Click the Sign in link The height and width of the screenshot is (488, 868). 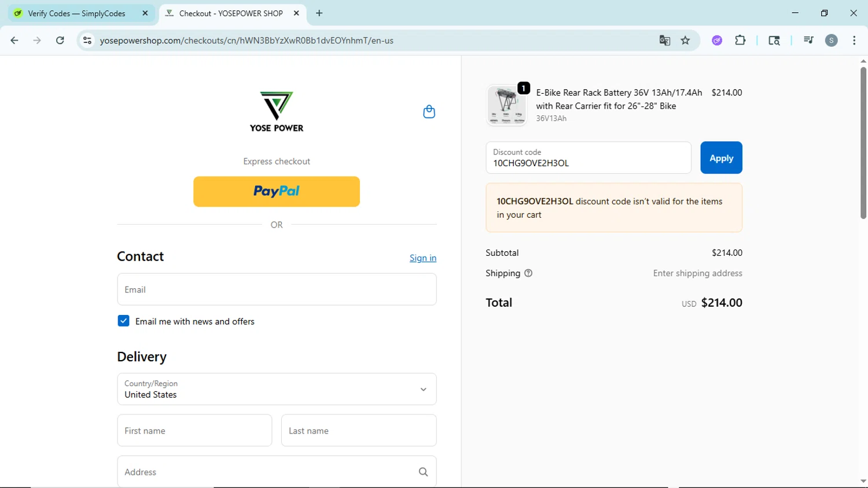coord(423,258)
